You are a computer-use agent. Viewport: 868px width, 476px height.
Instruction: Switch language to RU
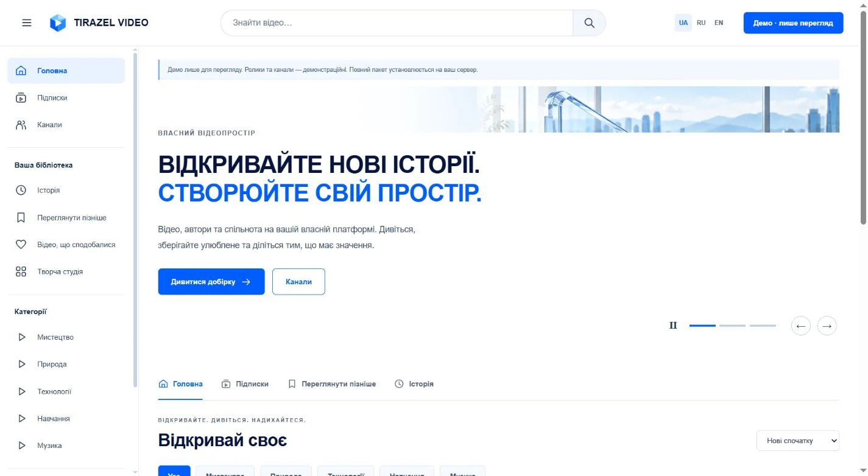click(701, 23)
